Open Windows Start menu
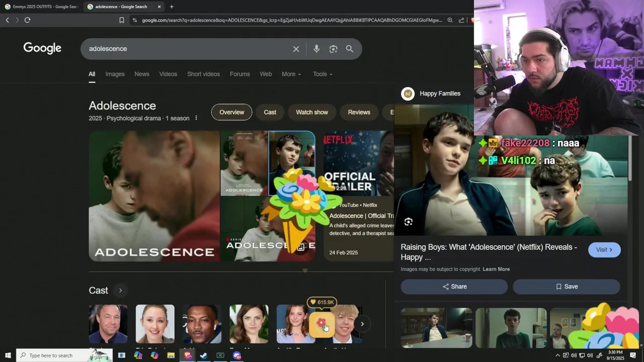The image size is (644, 362). tap(8, 355)
